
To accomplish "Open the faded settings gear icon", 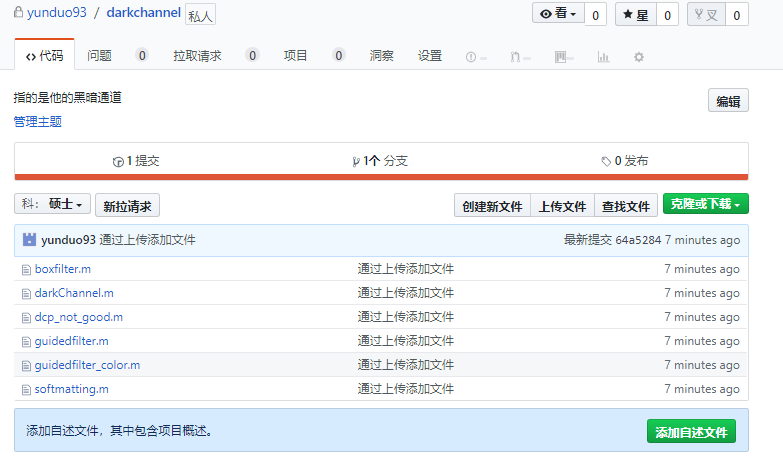I will (639, 57).
